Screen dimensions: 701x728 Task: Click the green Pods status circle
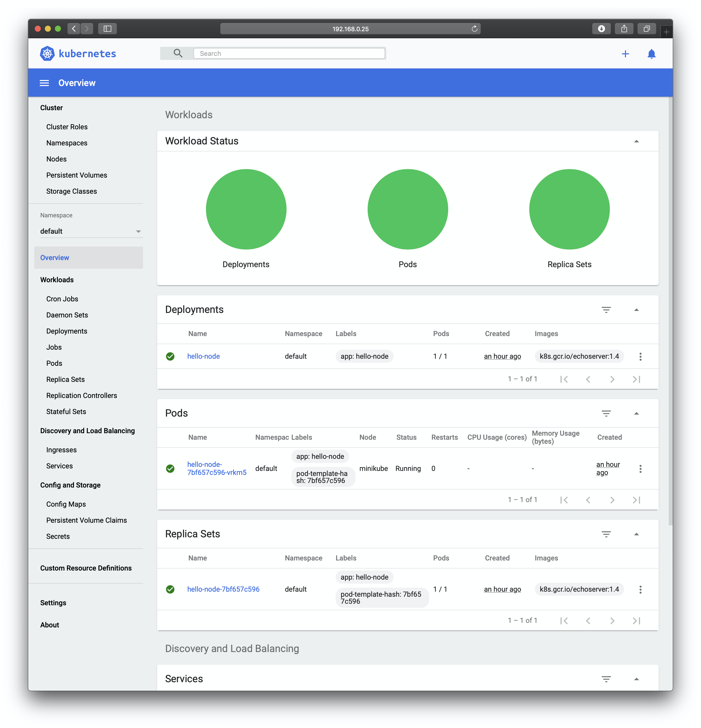(407, 209)
